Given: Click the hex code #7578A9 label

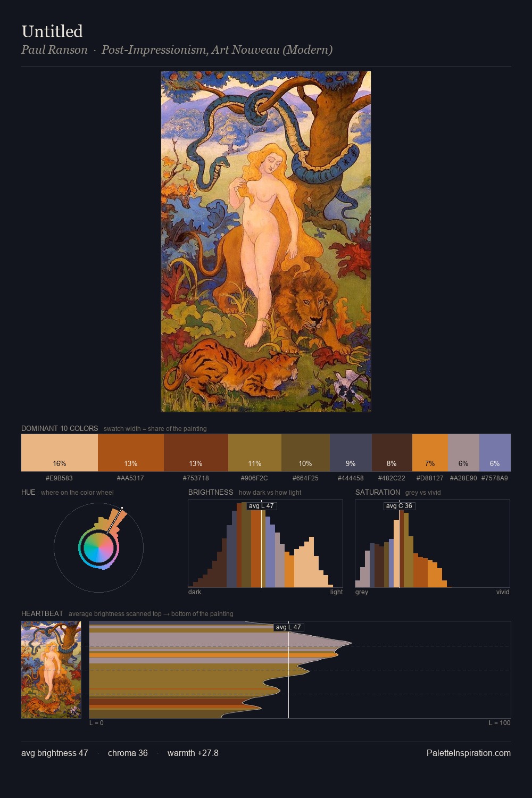Looking at the screenshot, I should tap(495, 478).
